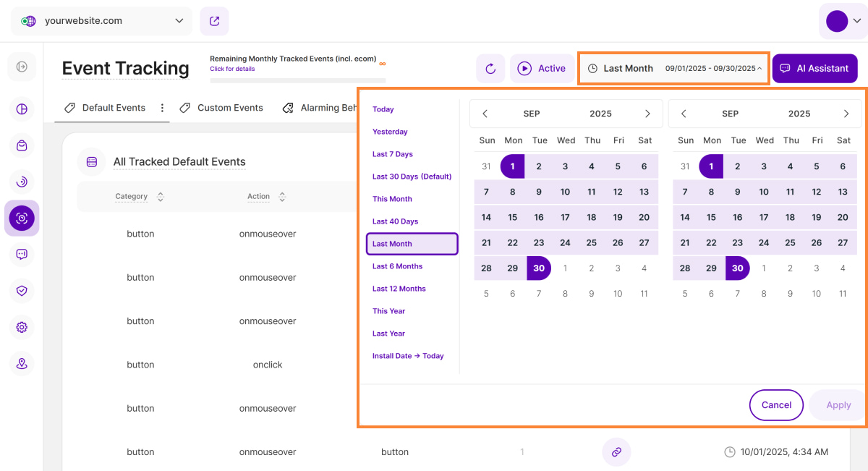Image resolution: width=868 pixels, height=471 pixels.
Task: Toggle the Active tracking status button
Action: (x=542, y=68)
